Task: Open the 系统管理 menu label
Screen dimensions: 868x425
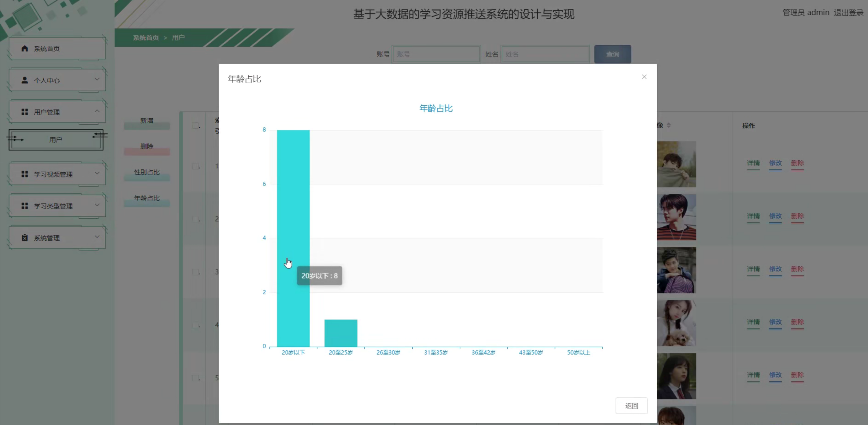Action: pyautogui.click(x=47, y=238)
